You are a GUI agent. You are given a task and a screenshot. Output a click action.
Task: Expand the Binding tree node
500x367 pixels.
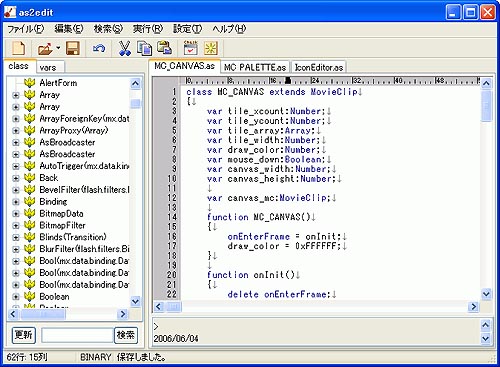click(x=16, y=202)
